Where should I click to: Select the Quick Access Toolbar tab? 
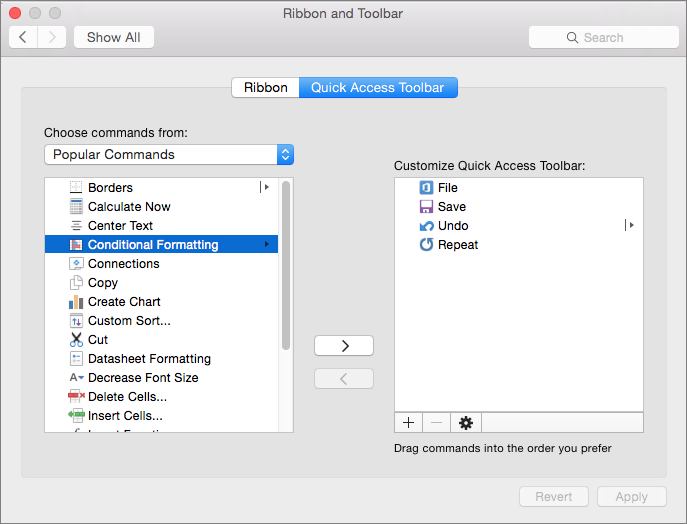[377, 88]
